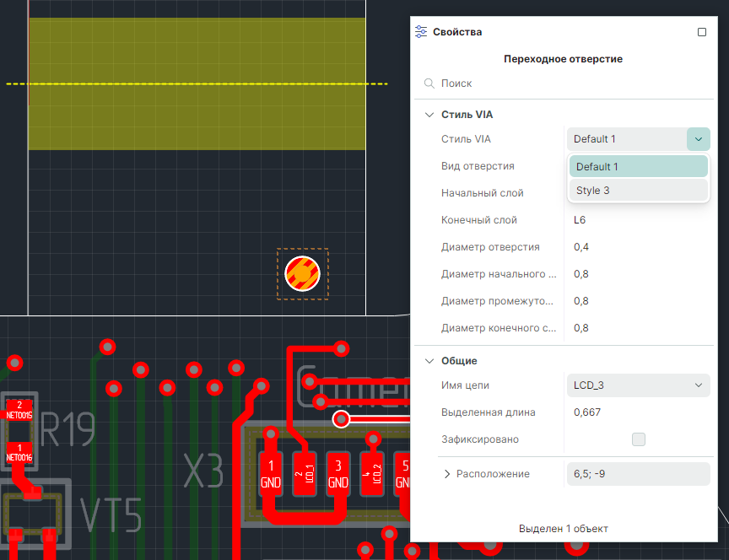This screenshot has height=560, width=729.
Task: Select pad 3 GND of connector X3
Action: [338, 473]
